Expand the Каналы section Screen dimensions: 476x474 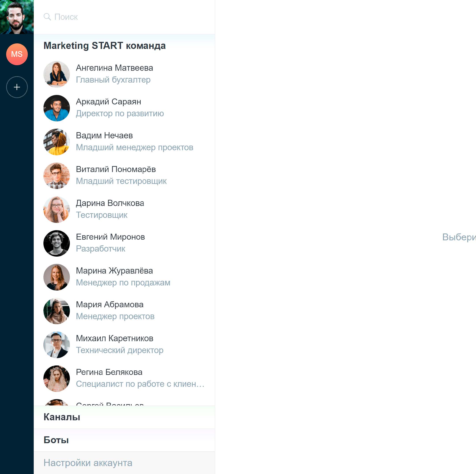pos(124,417)
